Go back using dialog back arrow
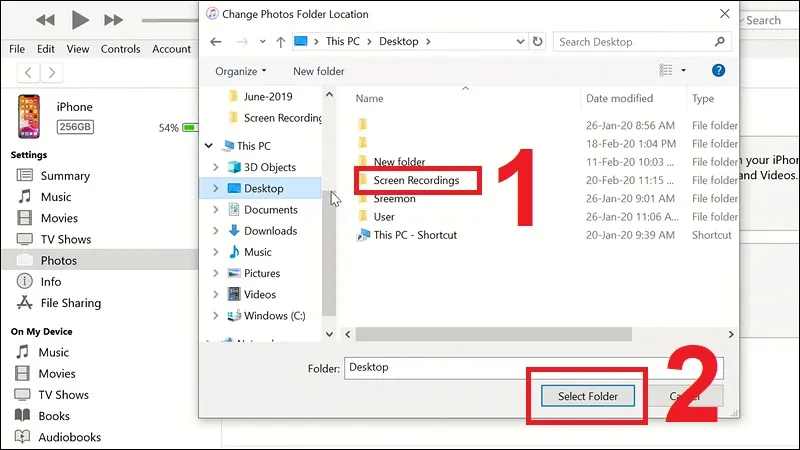The height and width of the screenshot is (450, 800). 216,41
